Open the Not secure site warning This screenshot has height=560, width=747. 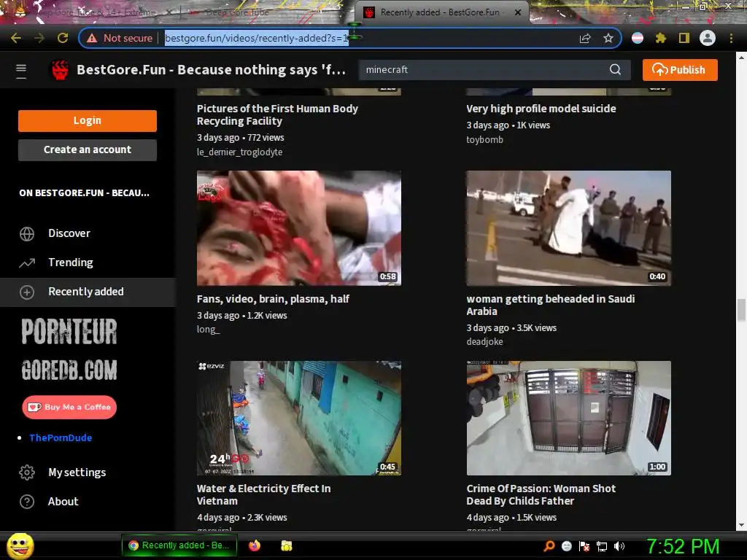120,38
